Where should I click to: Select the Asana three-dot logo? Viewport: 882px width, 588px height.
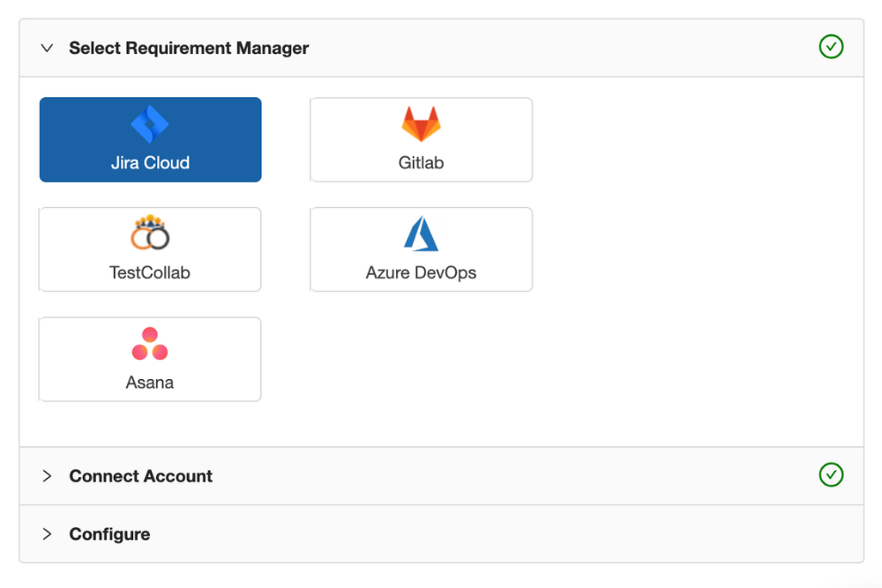(150, 344)
